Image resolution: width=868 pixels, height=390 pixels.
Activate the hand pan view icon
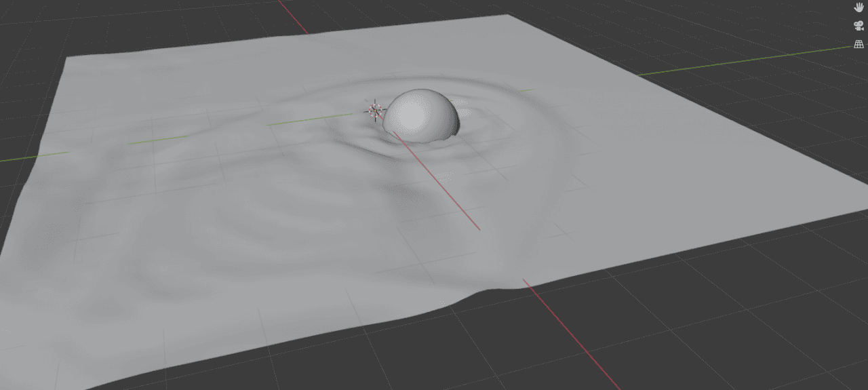coord(859,7)
